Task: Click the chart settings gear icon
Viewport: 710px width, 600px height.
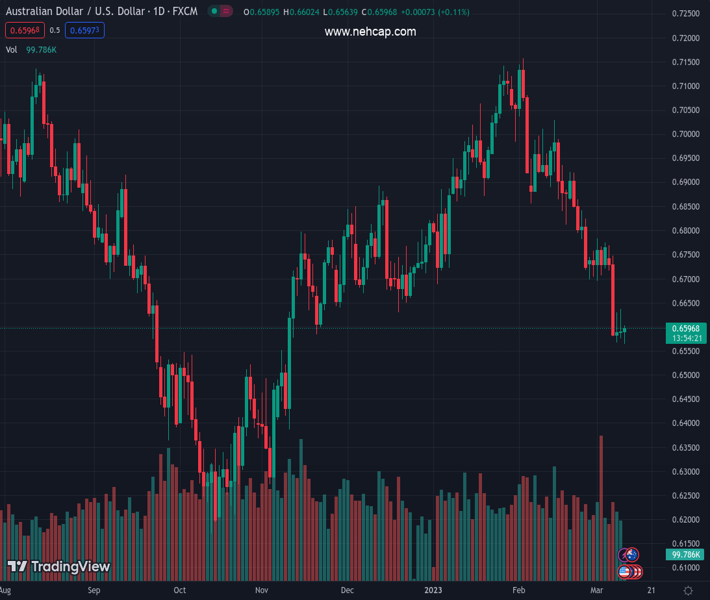Action: [x=688, y=591]
